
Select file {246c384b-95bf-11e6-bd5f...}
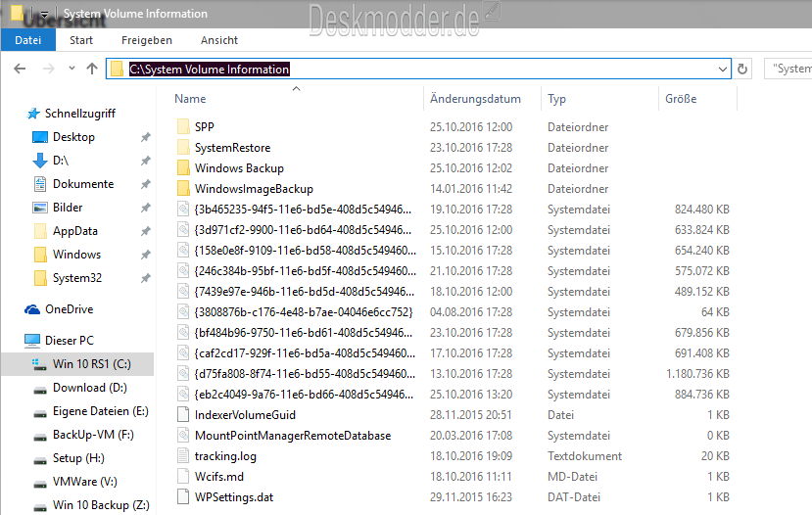pyautogui.click(x=305, y=270)
